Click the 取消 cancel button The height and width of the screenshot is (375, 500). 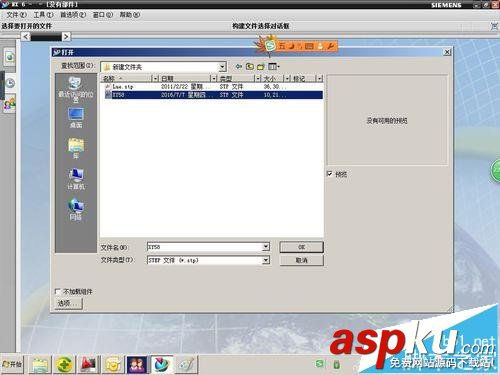(301, 260)
